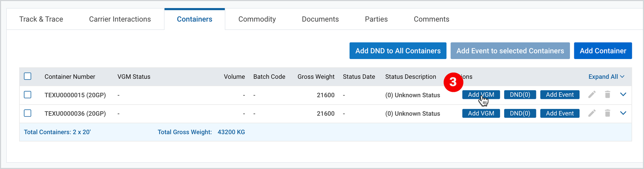Viewport: 644px width, 169px height.
Task: Click Expand All in table header
Action: pos(606,77)
